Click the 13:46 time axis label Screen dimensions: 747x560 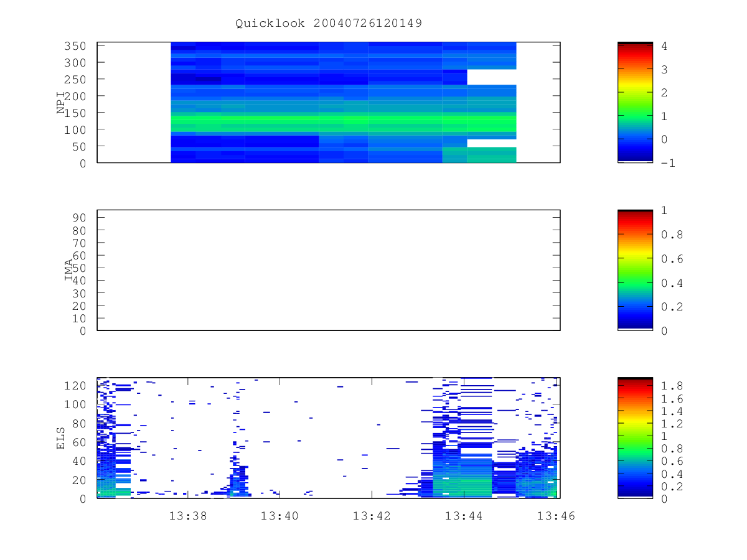(x=556, y=516)
